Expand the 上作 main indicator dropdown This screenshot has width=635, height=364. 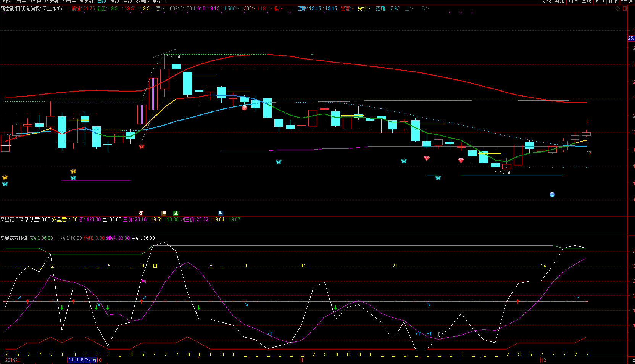click(x=45, y=8)
